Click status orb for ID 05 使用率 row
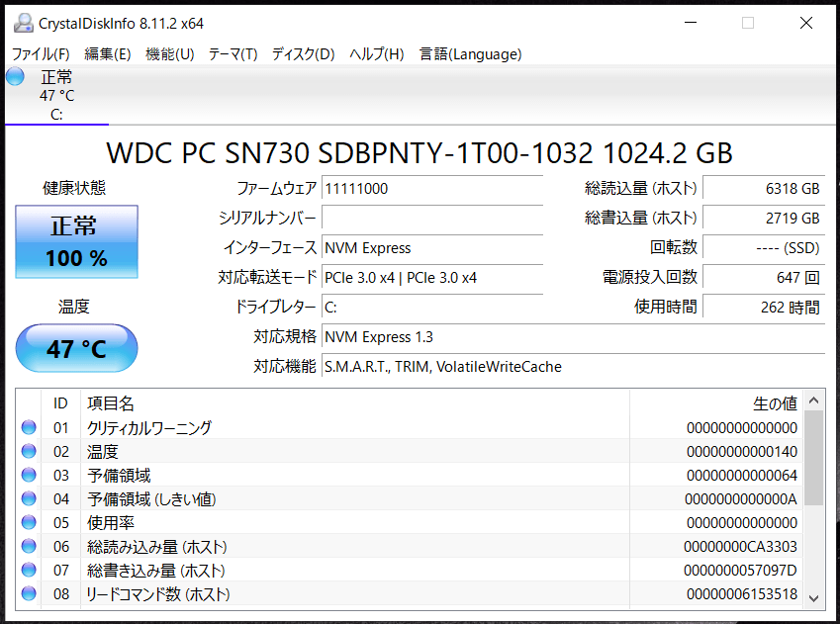 click(29, 522)
